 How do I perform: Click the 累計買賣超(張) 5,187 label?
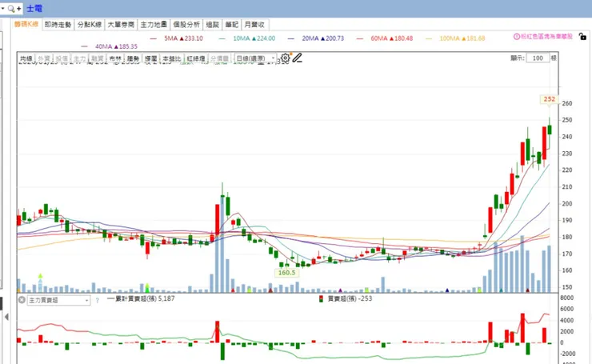coord(145,298)
